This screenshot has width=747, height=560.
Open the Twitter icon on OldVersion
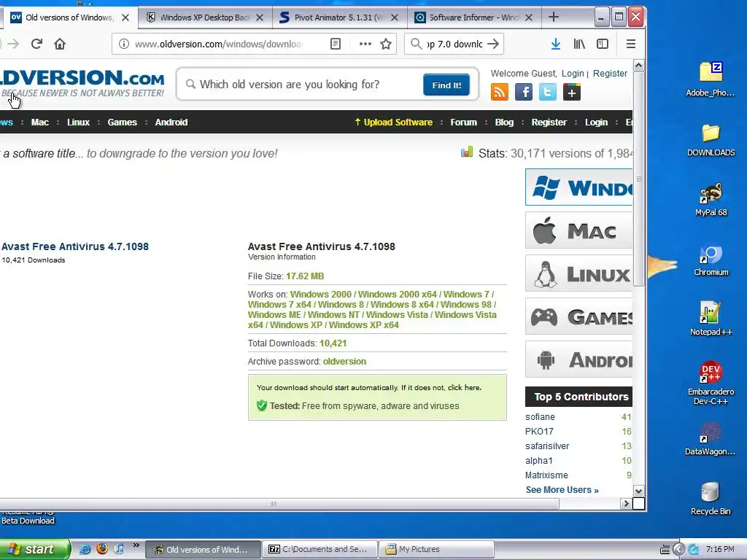coord(547,92)
